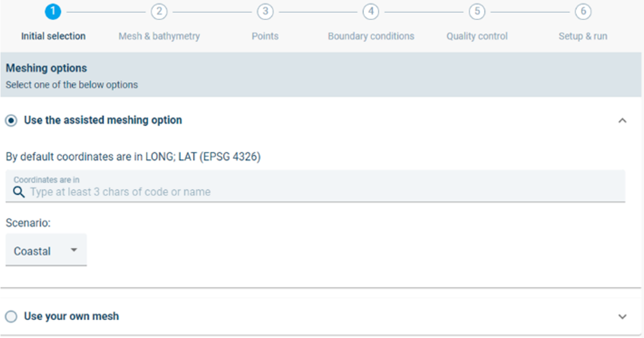Click the Points step label
The width and height of the screenshot is (644, 338).
[x=265, y=36]
